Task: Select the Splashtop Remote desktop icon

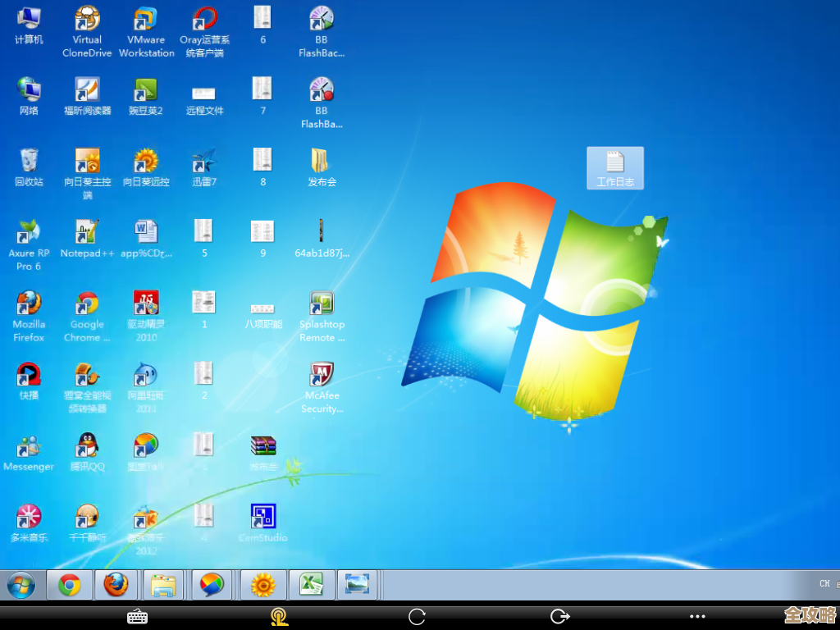Action: pyautogui.click(x=322, y=304)
